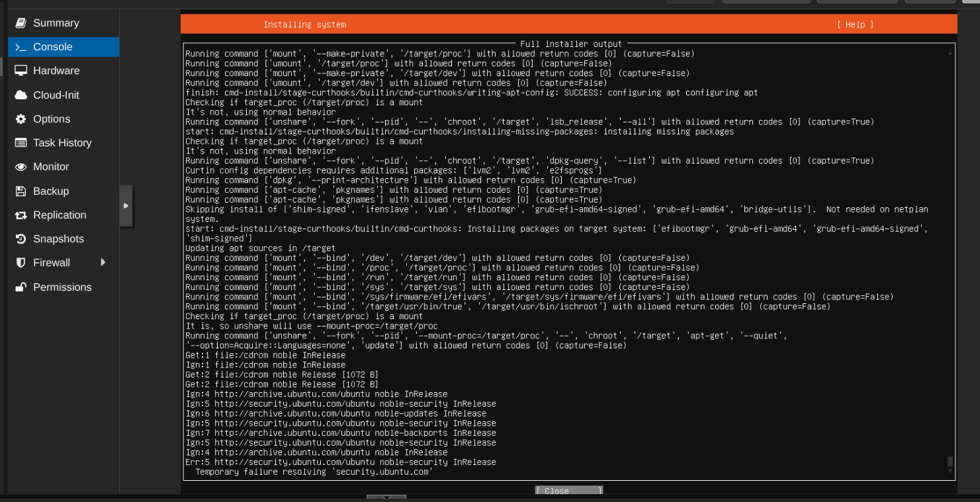This screenshot has height=502, width=980.
Task: Click the Snapshots history icon
Action: (x=21, y=239)
